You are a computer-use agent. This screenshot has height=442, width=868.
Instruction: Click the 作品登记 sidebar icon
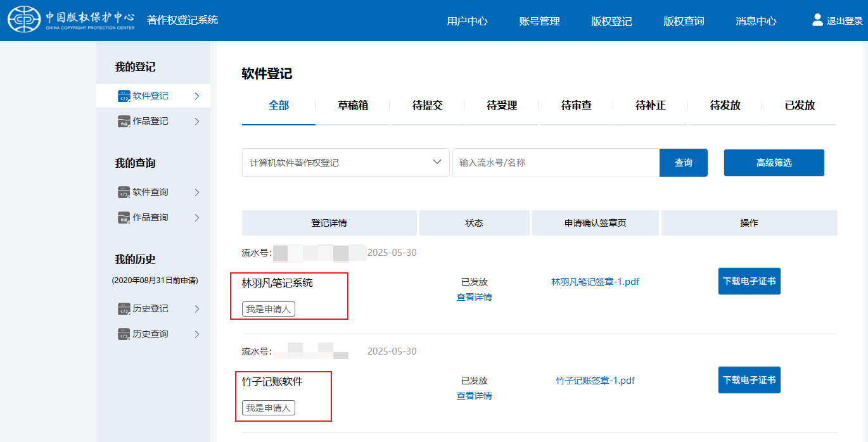[x=124, y=122]
